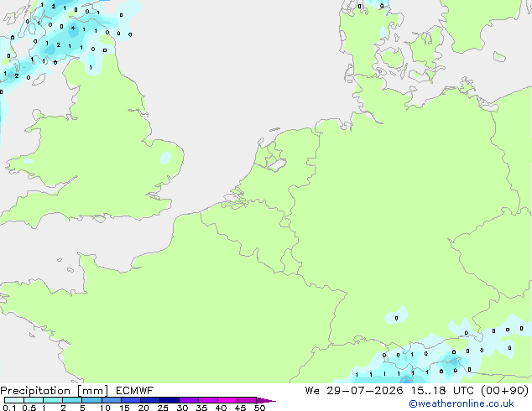Select legend swatch between 1 and 2
Viewport: 532px width, 411px height.
tap(53, 400)
